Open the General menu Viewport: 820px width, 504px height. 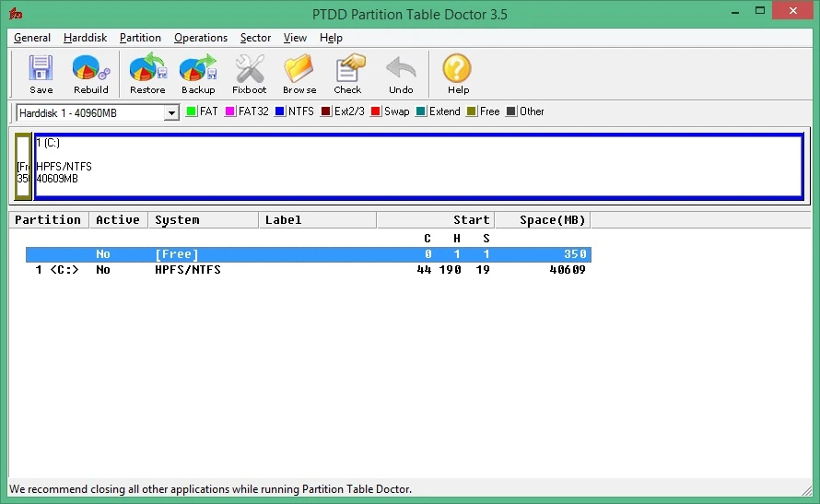[32, 38]
